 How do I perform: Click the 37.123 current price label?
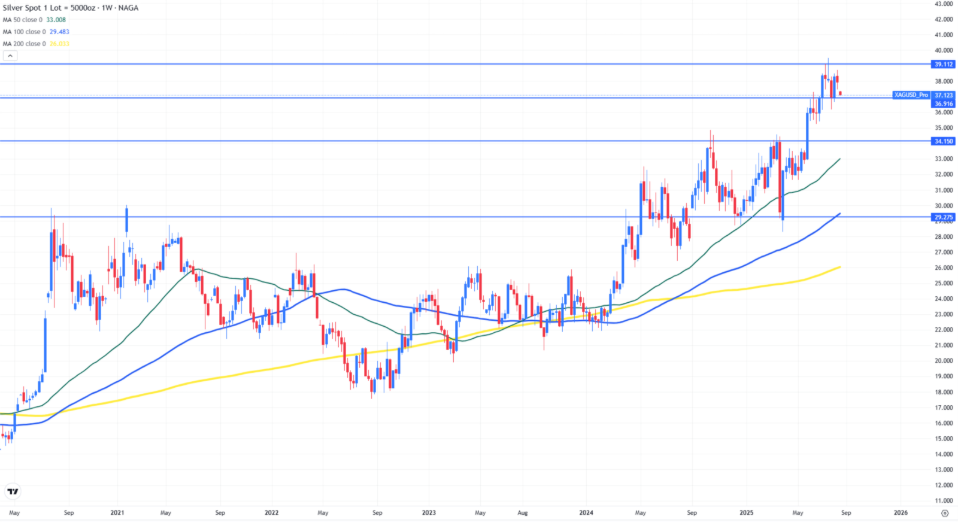coord(943,95)
